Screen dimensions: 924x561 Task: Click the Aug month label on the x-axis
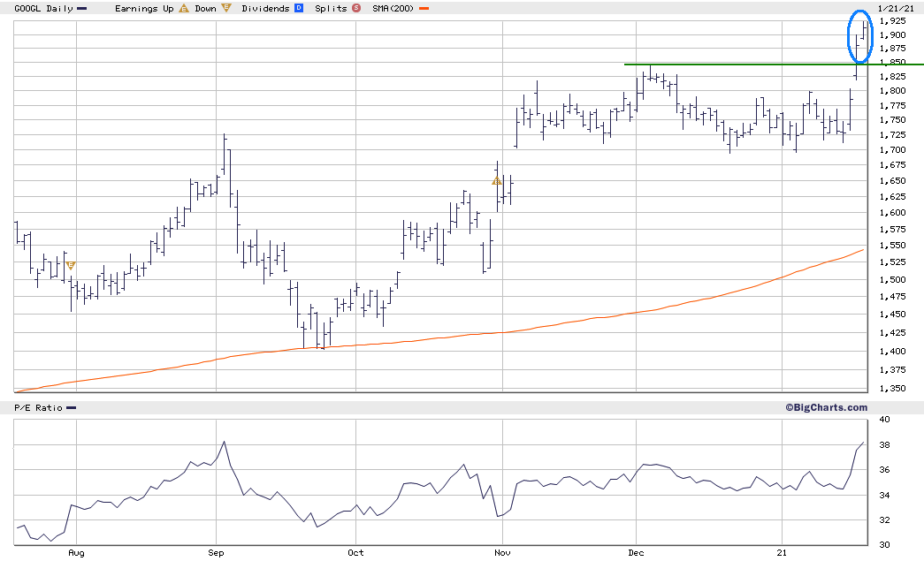77,553
